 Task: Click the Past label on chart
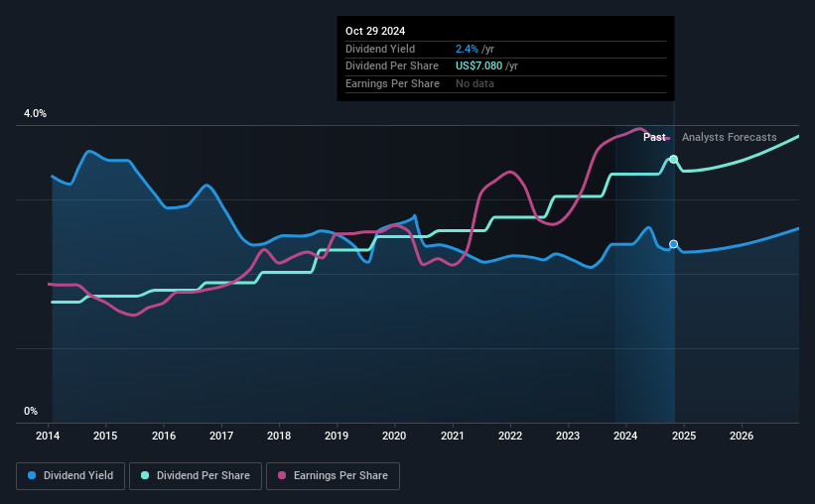pyautogui.click(x=654, y=137)
